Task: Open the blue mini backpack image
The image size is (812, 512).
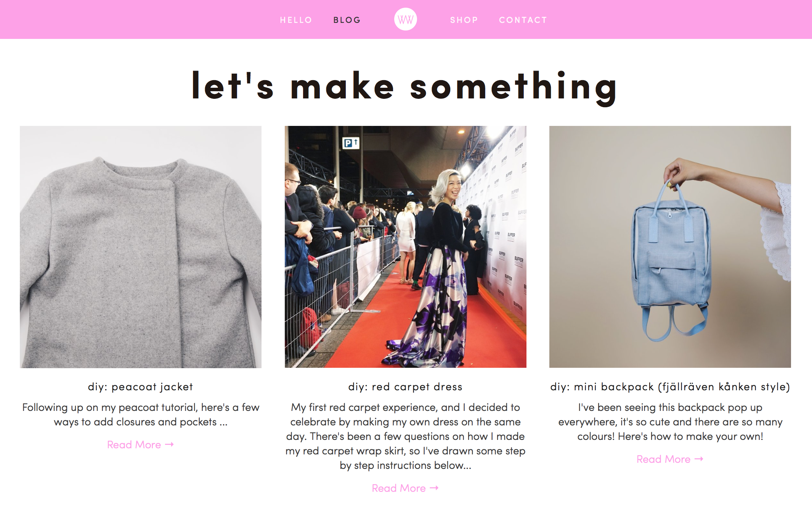Action: (x=670, y=247)
